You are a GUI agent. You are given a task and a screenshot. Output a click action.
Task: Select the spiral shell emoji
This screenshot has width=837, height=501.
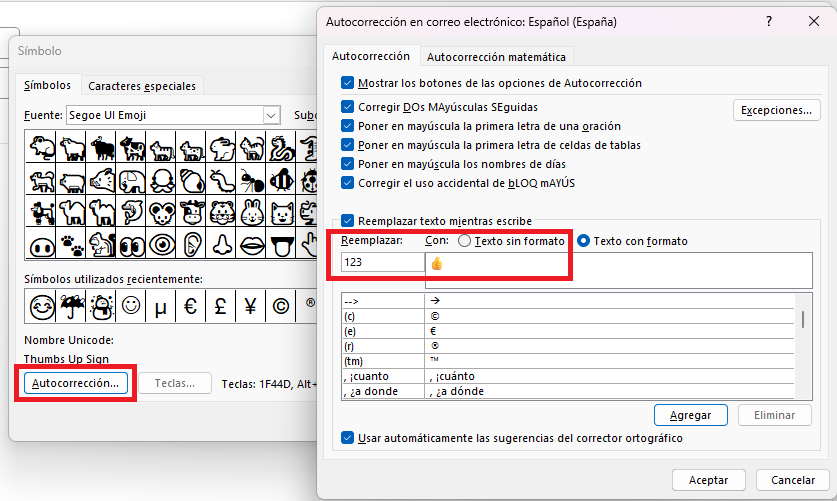point(192,179)
